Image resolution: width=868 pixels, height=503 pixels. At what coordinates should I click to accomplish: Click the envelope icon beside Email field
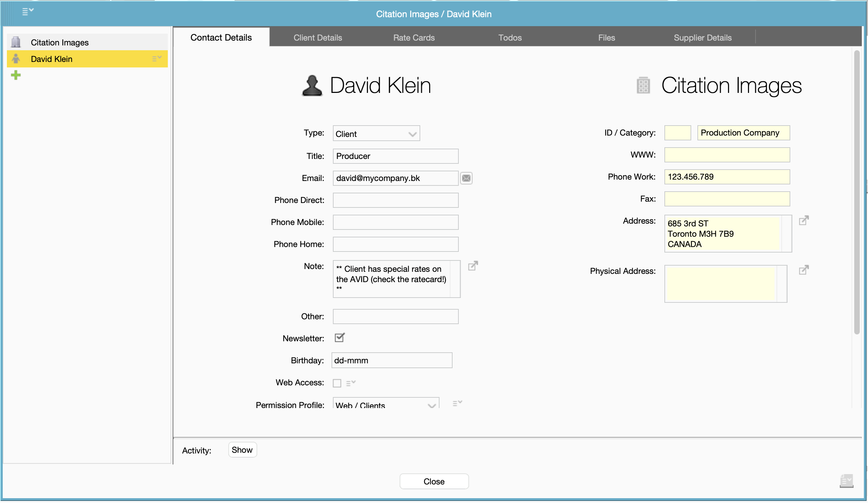(x=466, y=178)
